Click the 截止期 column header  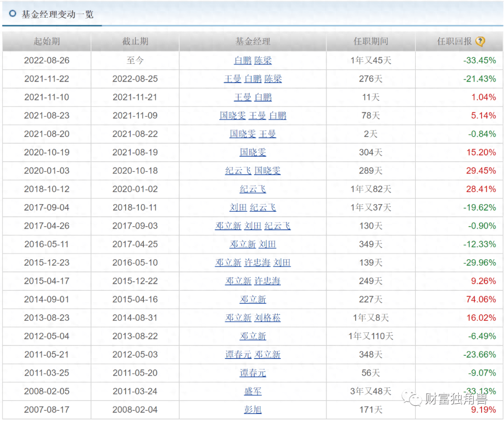point(135,41)
